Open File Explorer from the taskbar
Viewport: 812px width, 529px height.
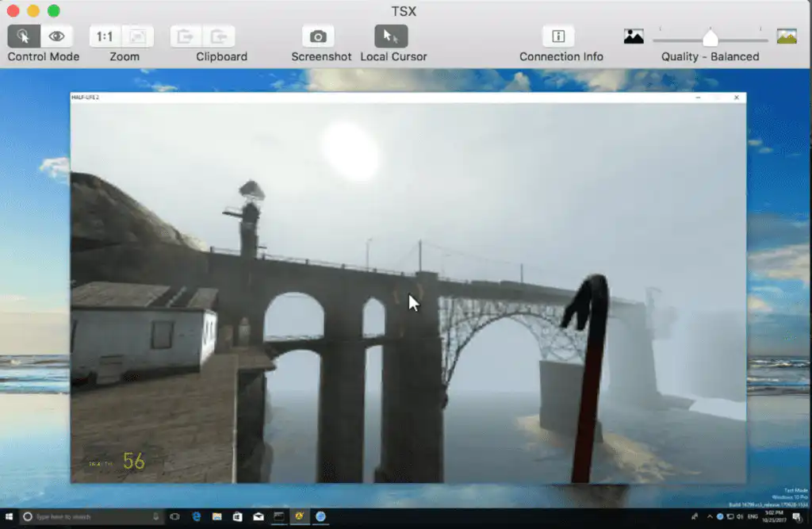click(217, 516)
